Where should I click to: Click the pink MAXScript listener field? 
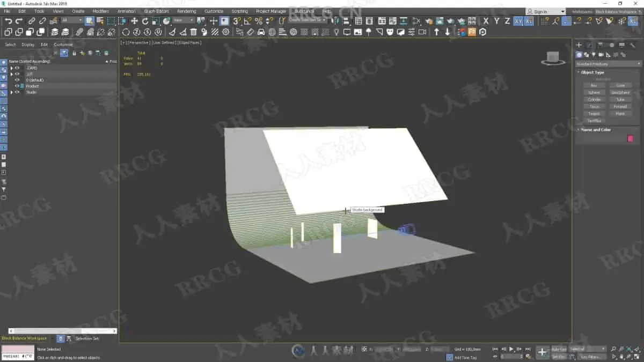[17, 349]
